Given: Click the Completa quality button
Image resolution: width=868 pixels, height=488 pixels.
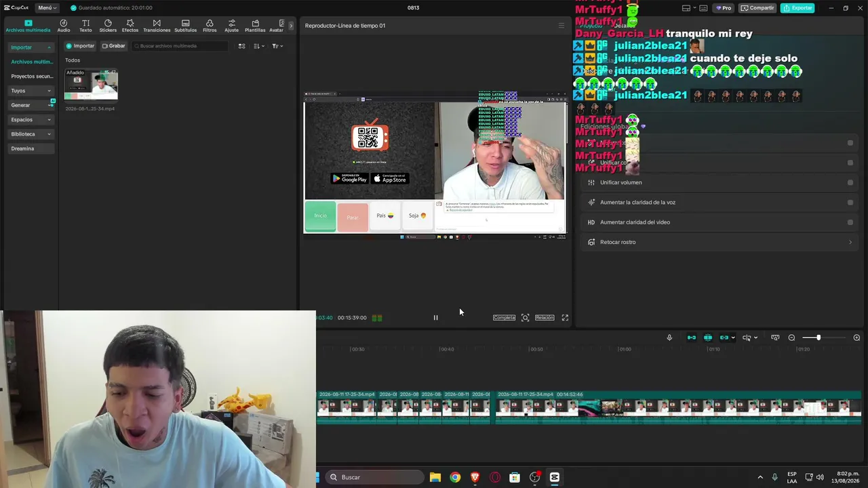Looking at the screenshot, I should (504, 317).
